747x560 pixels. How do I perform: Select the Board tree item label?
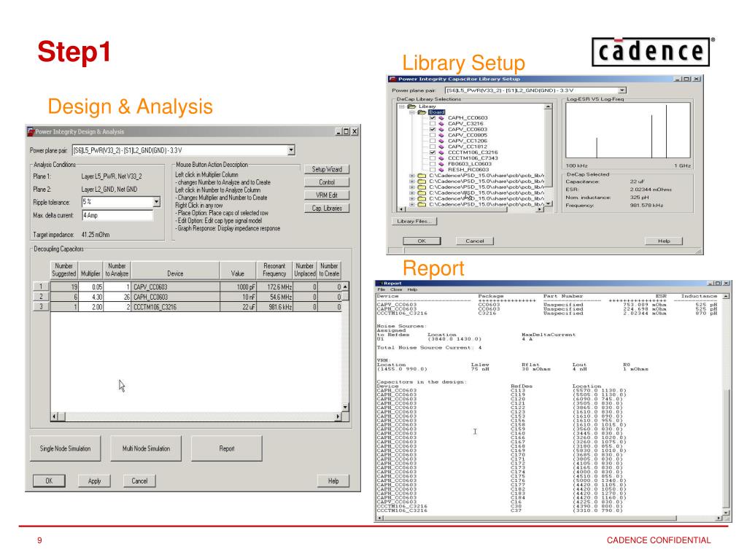pos(436,112)
